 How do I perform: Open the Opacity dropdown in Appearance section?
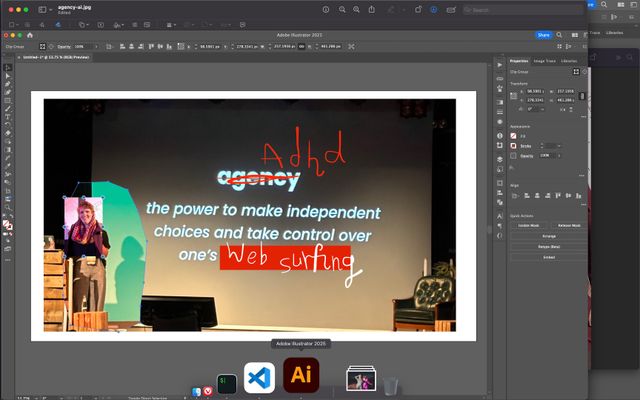(x=559, y=156)
